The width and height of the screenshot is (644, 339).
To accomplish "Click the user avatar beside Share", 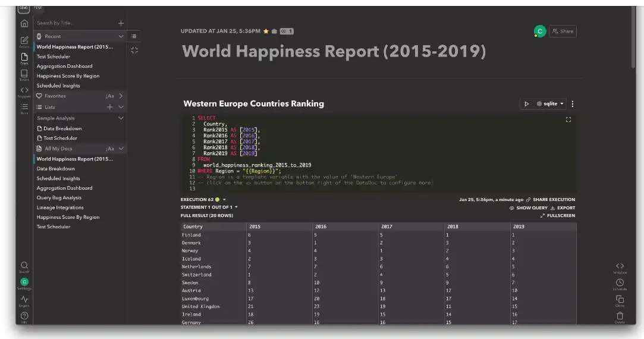I will pos(540,32).
